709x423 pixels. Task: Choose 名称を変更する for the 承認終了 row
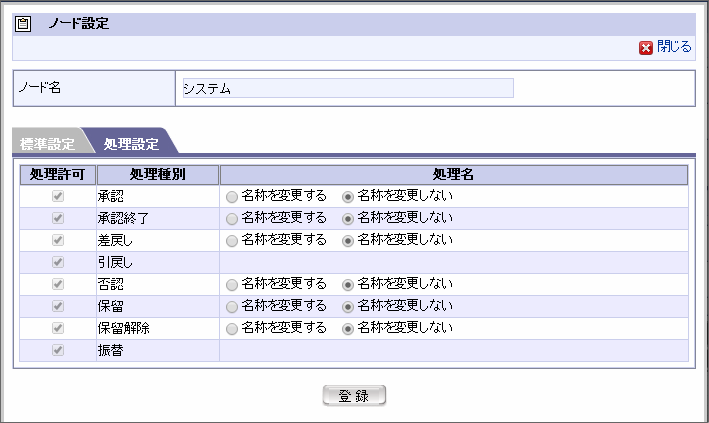(232, 219)
